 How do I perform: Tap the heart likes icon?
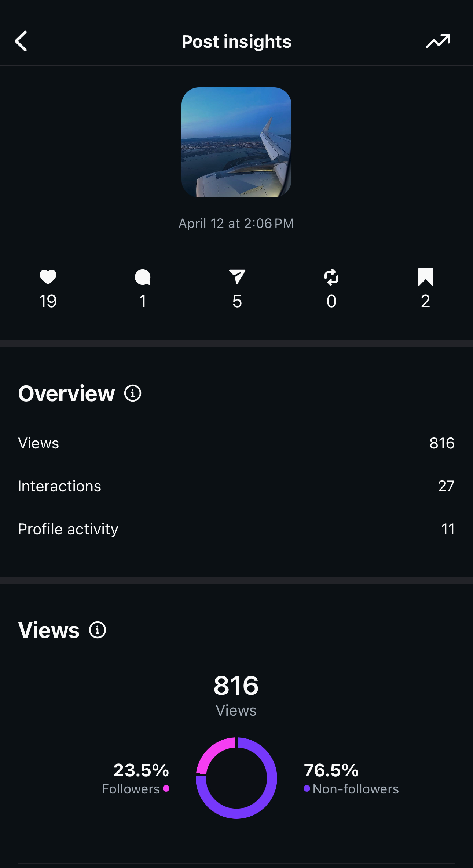point(48,277)
